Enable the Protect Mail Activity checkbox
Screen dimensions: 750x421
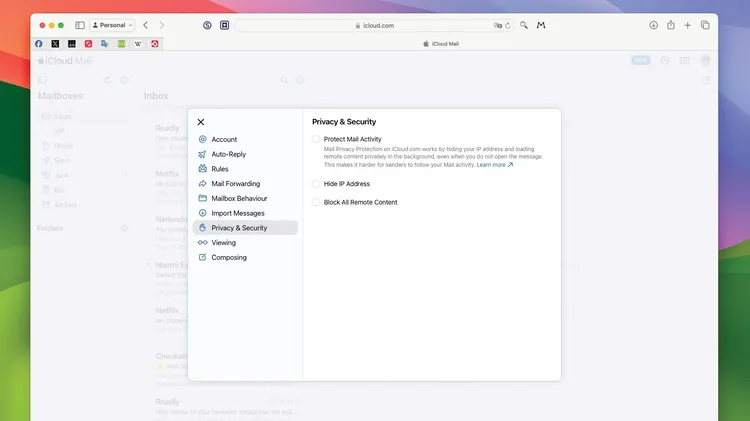click(x=316, y=139)
